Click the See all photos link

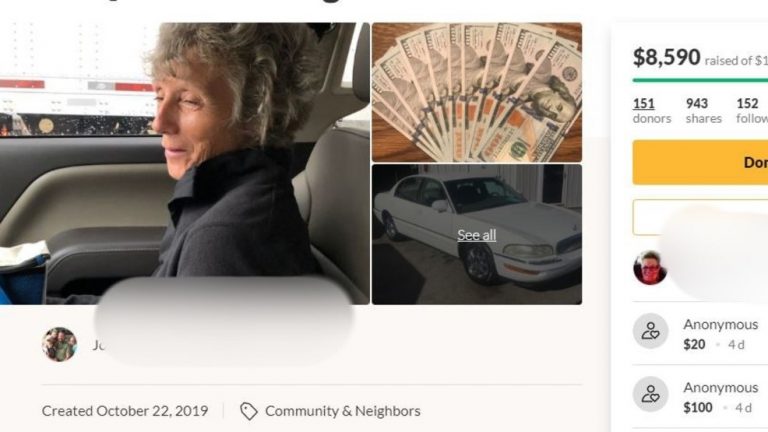click(477, 235)
